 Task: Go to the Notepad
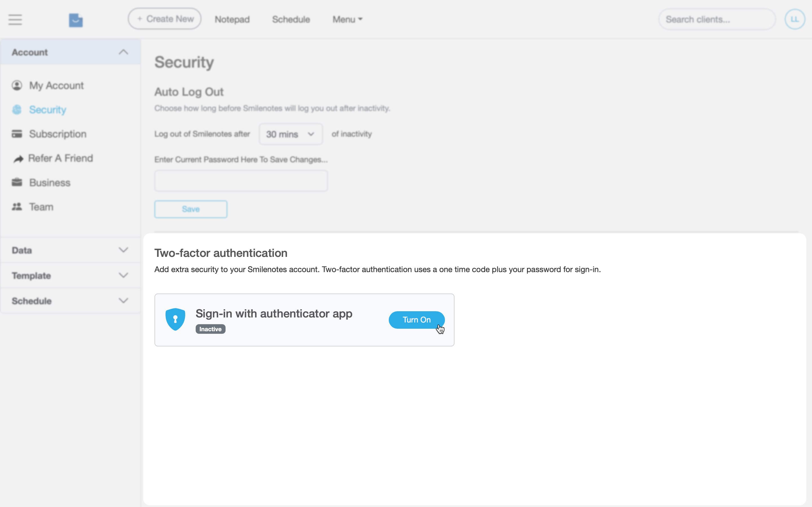[x=232, y=19]
